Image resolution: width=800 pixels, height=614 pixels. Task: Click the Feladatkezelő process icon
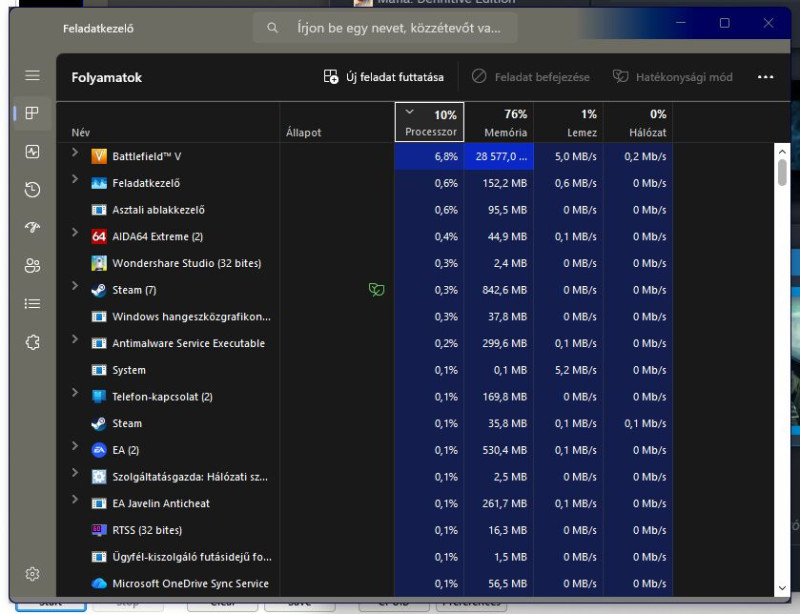pos(99,183)
